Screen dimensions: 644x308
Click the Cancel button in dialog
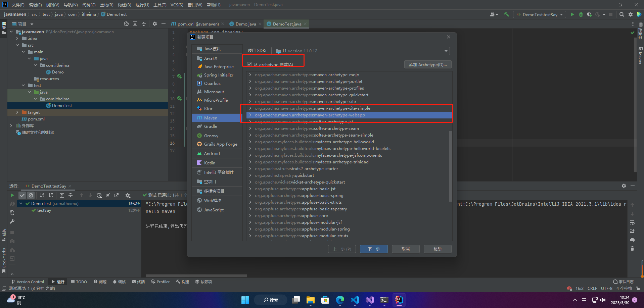406,249
